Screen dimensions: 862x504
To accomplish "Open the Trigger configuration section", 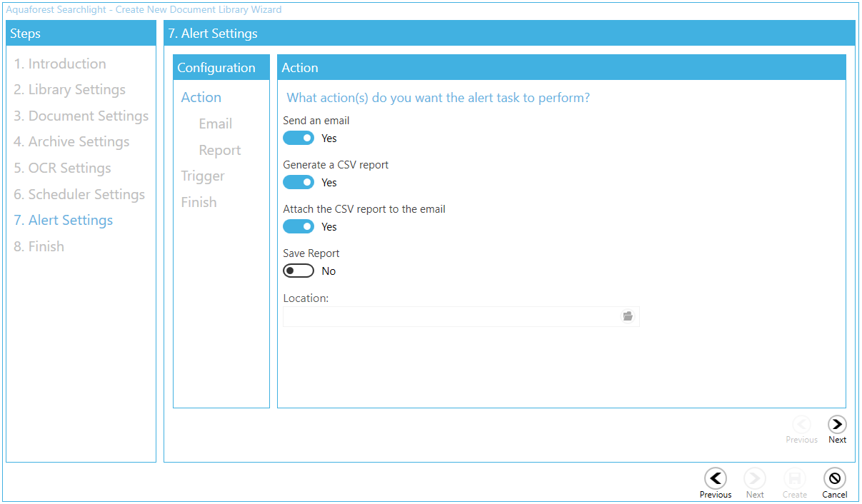I will pos(203,176).
